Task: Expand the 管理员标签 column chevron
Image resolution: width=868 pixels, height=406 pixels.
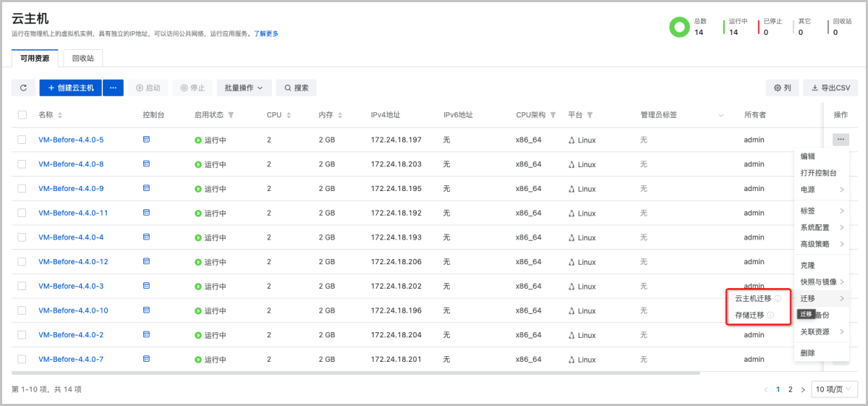Action: coord(720,115)
